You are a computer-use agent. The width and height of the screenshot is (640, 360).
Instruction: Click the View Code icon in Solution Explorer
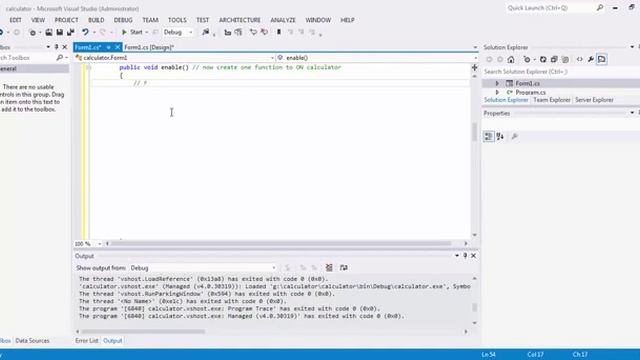tap(580, 60)
